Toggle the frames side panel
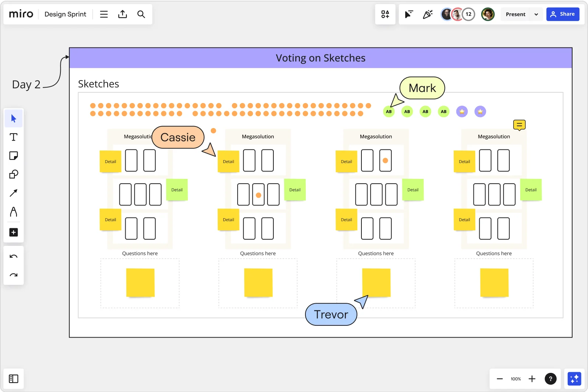The image size is (588, 392). pyautogui.click(x=14, y=379)
